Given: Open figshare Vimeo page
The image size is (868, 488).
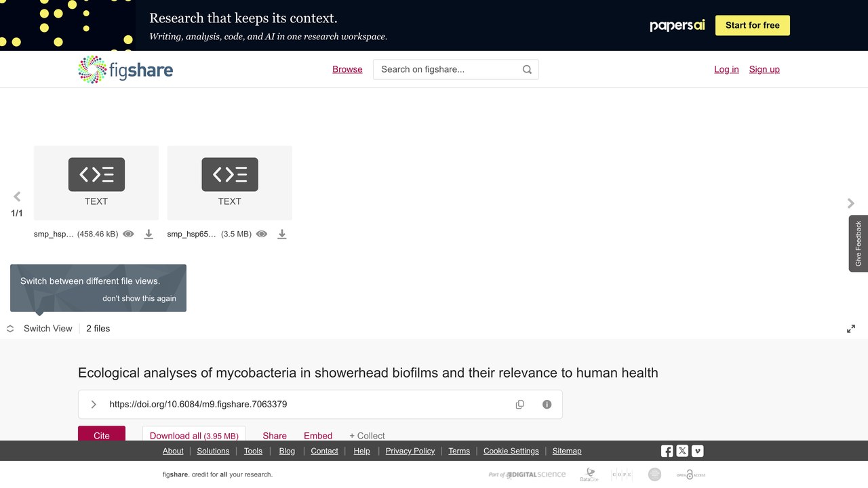Looking at the screenshot, I should (x=697, y=451).
